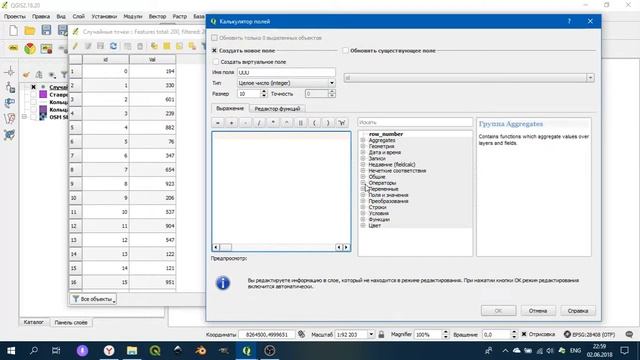Click the expression editor horizontal scrollbar thumb
This screenshot has width=640, height=360.
[x=226, y=247]
